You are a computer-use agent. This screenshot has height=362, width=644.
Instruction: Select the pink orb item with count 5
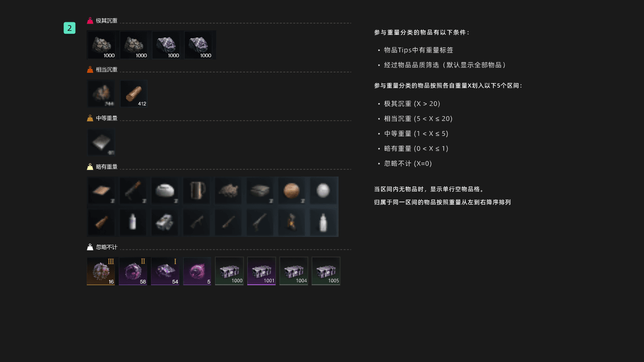tap(197, 271)
